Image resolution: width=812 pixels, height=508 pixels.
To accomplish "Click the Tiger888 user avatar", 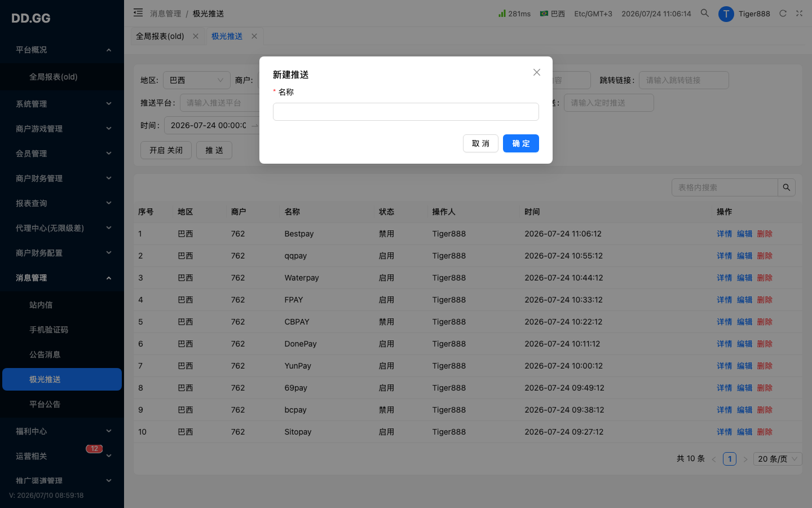I will (726, 14).
